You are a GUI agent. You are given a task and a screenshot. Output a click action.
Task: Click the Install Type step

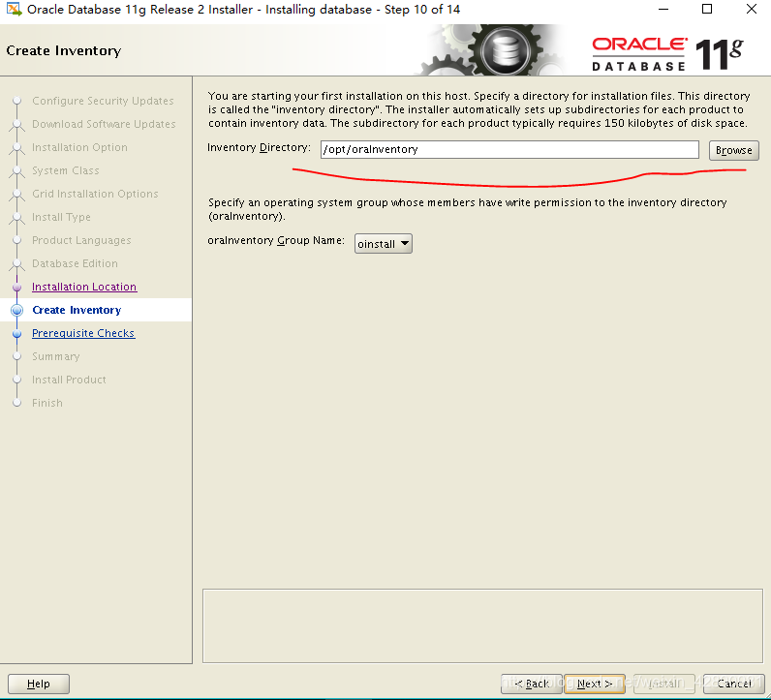pos(61,217)
